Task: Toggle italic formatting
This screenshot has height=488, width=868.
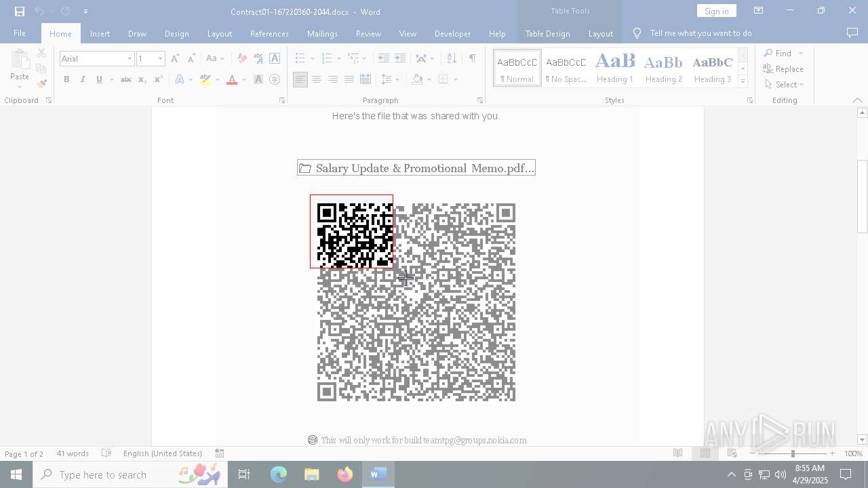Action: point(83,79)
